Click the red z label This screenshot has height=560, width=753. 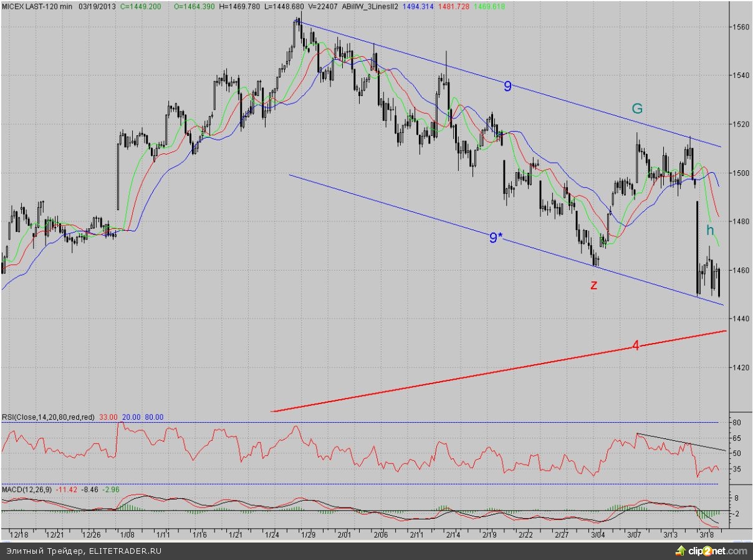tap(593, 286)
